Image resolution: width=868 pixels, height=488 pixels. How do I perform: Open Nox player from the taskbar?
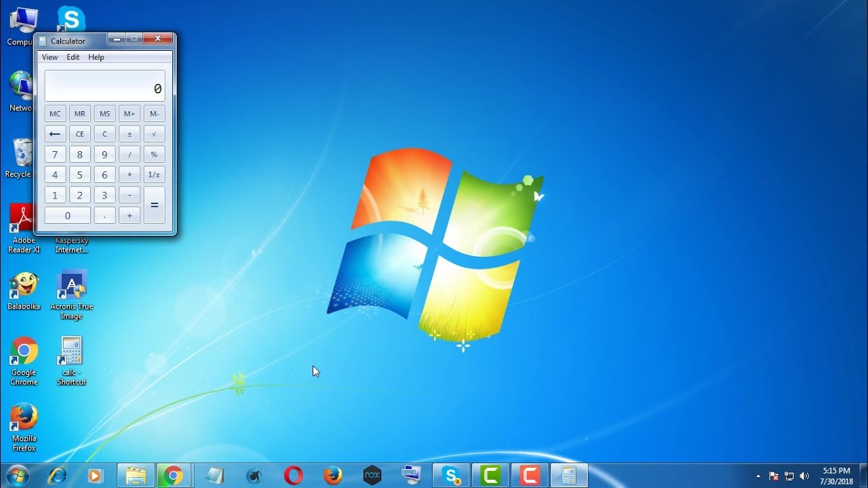[372, 476]
